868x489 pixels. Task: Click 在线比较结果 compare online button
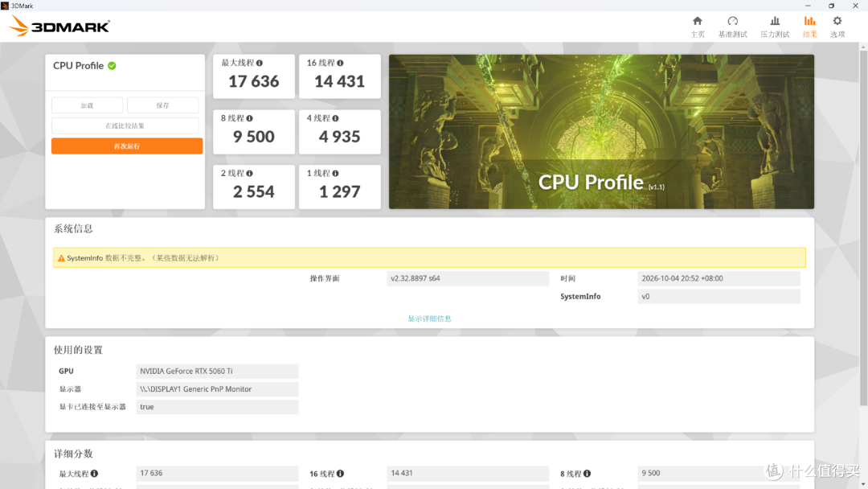click(125, 125)
